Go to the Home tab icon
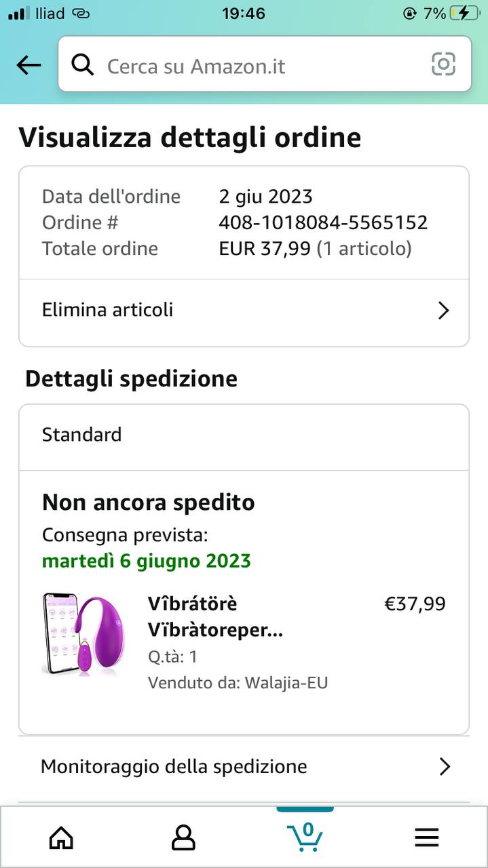The image size is (488, 868). pyautogui.click(x=61, y=838)
